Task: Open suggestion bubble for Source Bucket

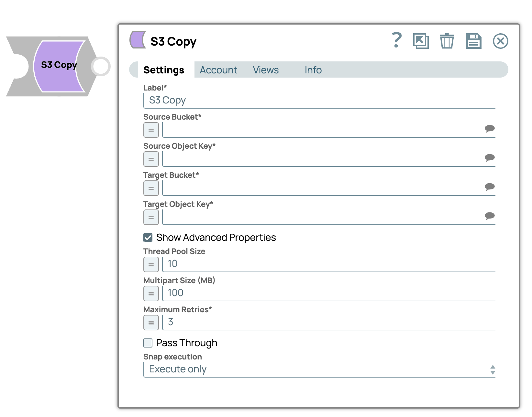Action: pyautogui.click(x=489, y=128)
